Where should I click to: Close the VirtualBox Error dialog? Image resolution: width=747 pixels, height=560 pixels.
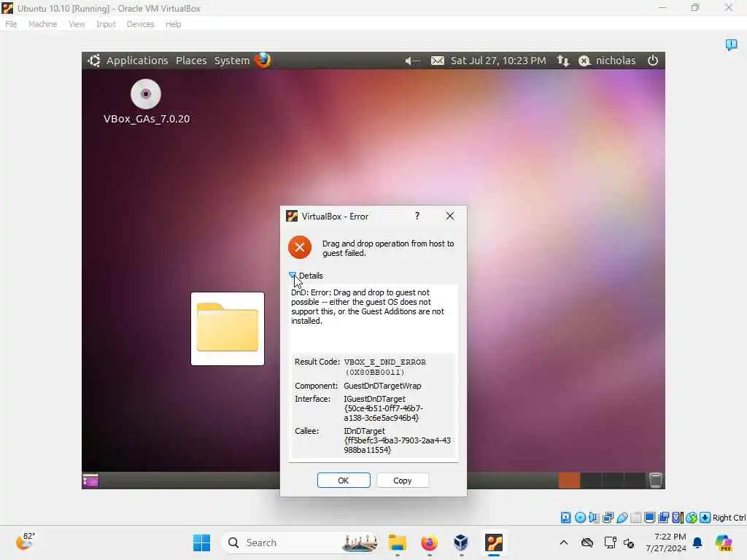(449, 216)
